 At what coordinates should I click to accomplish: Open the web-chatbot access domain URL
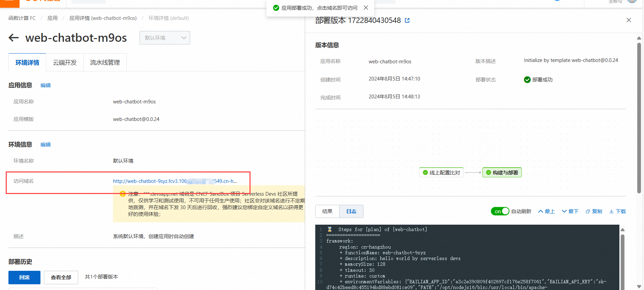[x=175, y=181]
